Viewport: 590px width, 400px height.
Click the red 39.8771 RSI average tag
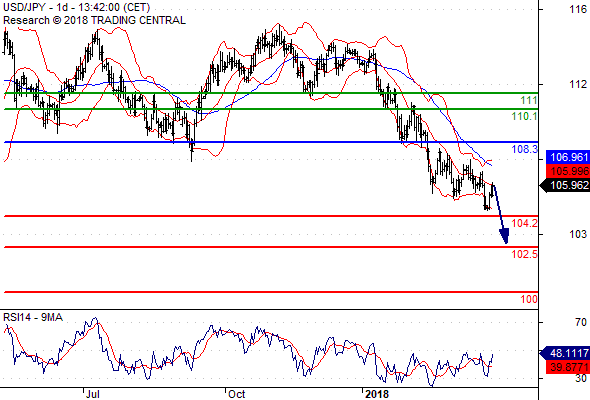click(568, 367)
